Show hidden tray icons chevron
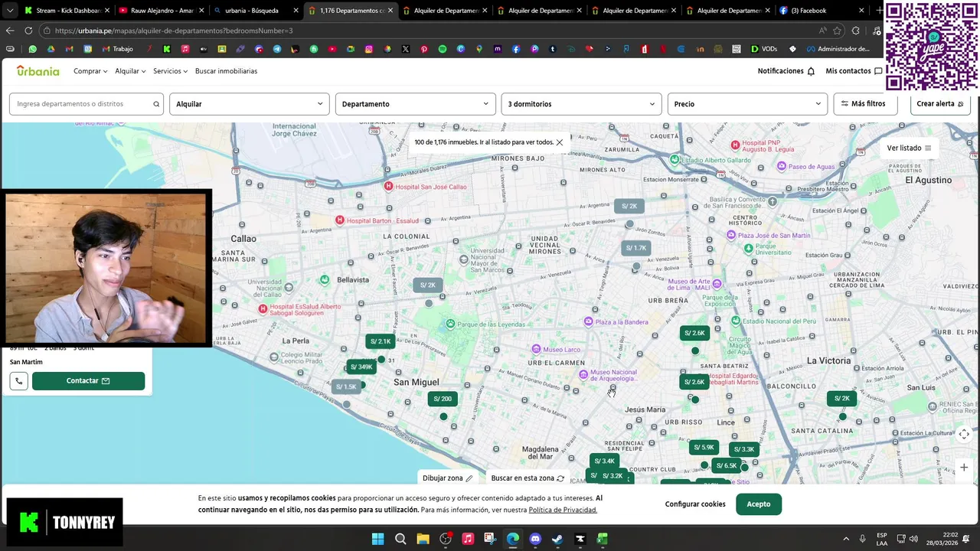The width and height of the screenshot is (980, 551). click(846, 539)
